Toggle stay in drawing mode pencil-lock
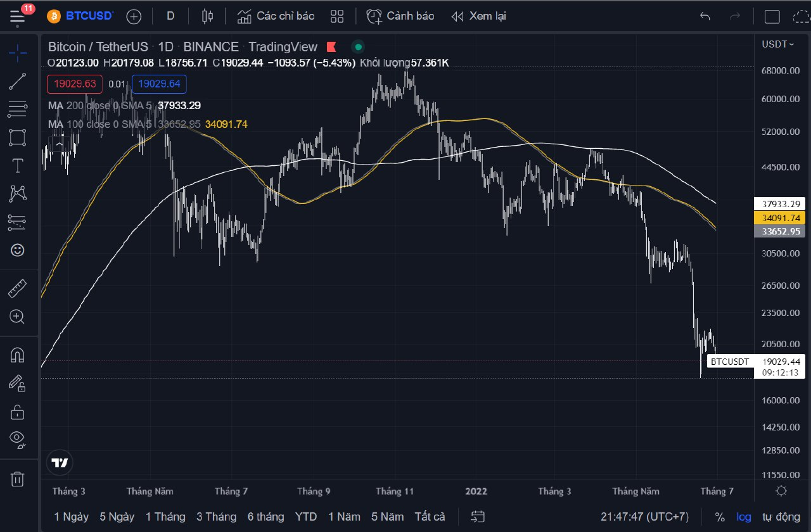Image resolution: width=811 pixels, height=532 pixels. (x=18, y=384)
